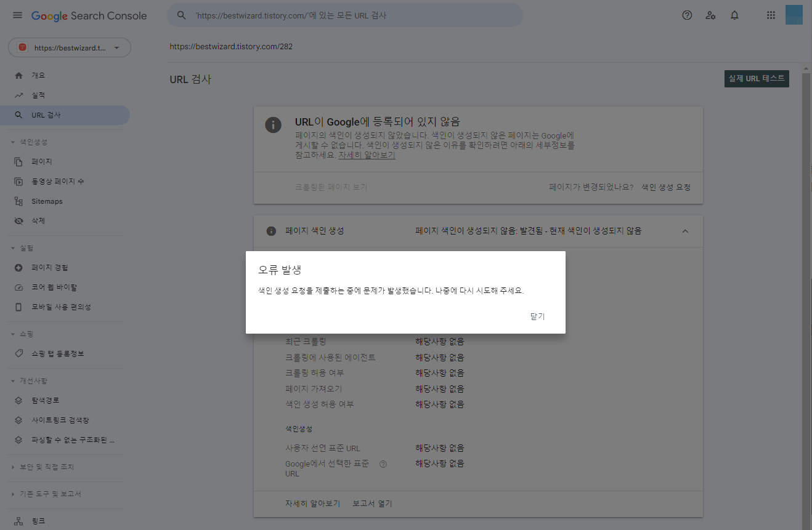Collapse the 페이지 색인 생성 panel chevron
The height and width of the screenshot is (530, 812).
pos(685,231)
